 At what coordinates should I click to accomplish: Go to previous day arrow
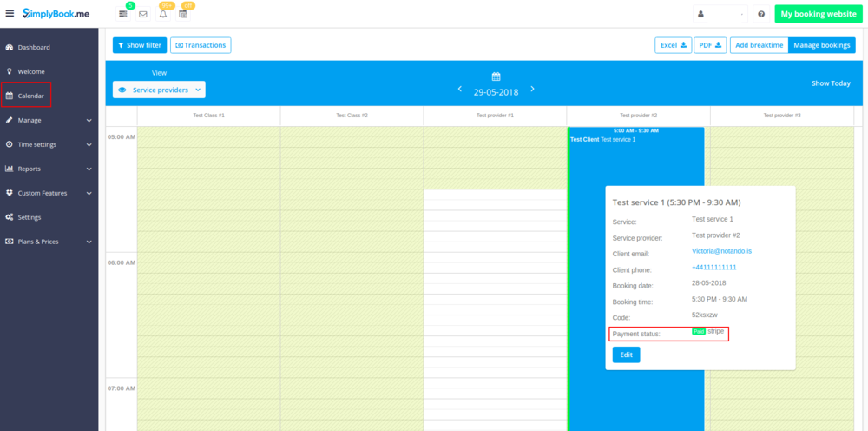click(460, 90)
